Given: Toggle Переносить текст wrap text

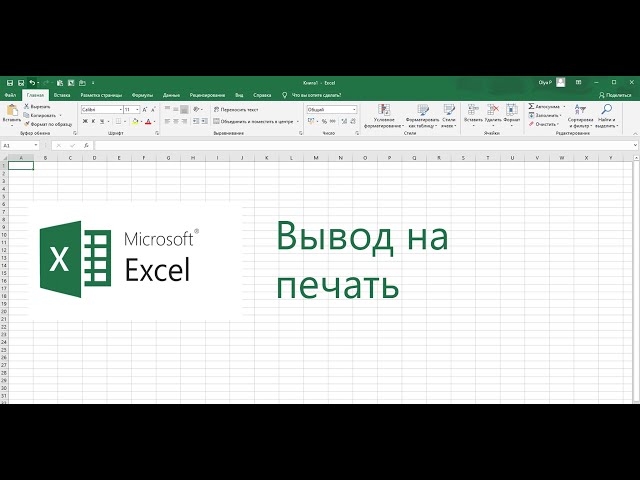Looking at the screenshot, I should (236, 109).
